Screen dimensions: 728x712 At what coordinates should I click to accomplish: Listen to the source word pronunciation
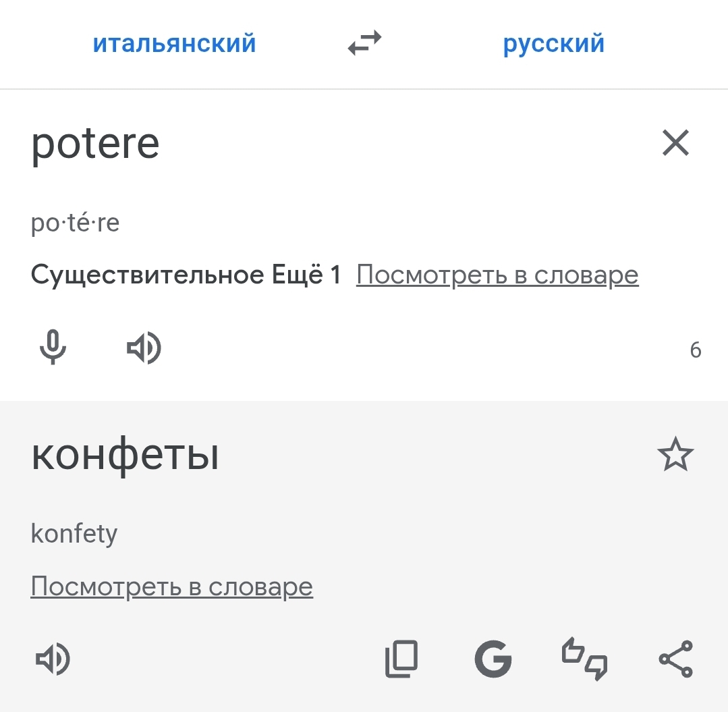click(x=144, y=348)
